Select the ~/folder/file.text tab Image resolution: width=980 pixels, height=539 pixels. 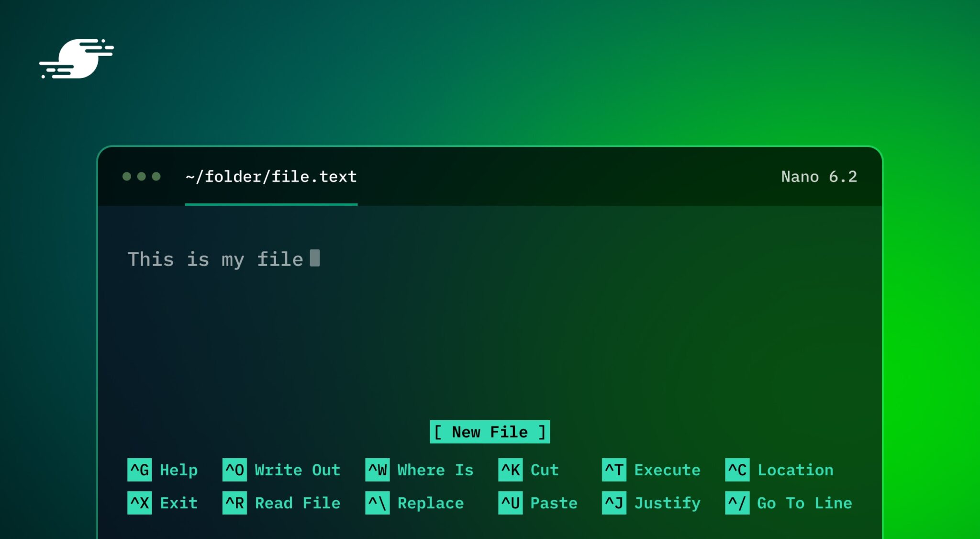[x=271, y=177]
